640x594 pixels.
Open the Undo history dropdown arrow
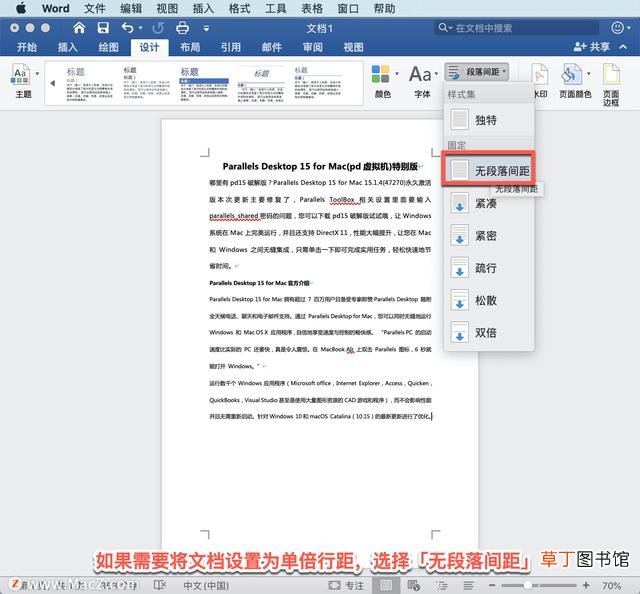140,28
